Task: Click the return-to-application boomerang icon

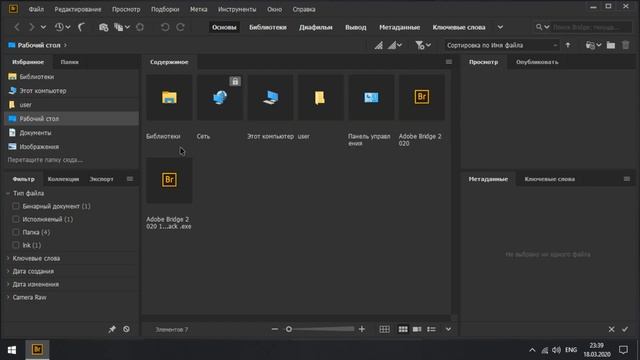Action: coord(82,27)
